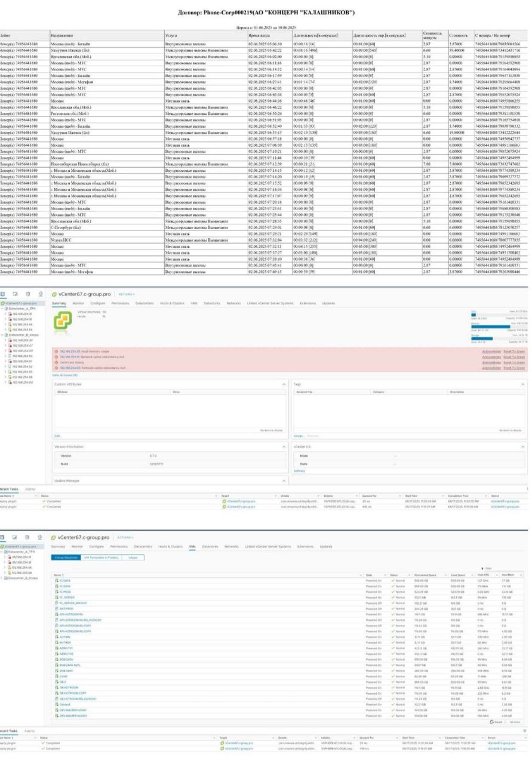
Task: Click Storage view icon in upper vCenter navigator
Action: [27, 294]
